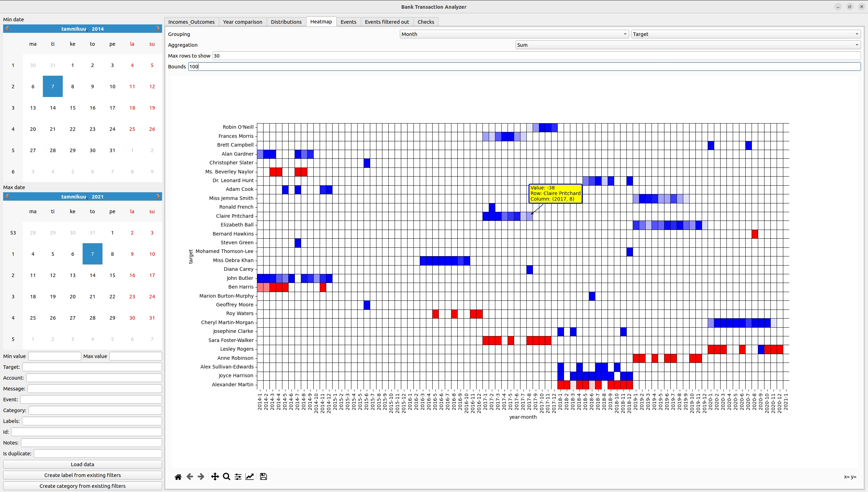Activate the Zoom magnifier tool
The width and height of the screenshot is (868, 492).
coord(227,477)
